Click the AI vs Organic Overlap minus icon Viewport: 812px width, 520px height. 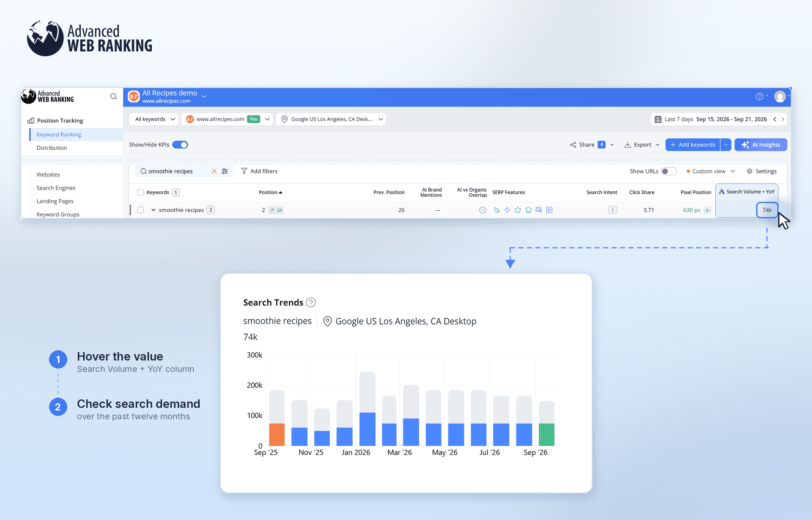(483, 210)
